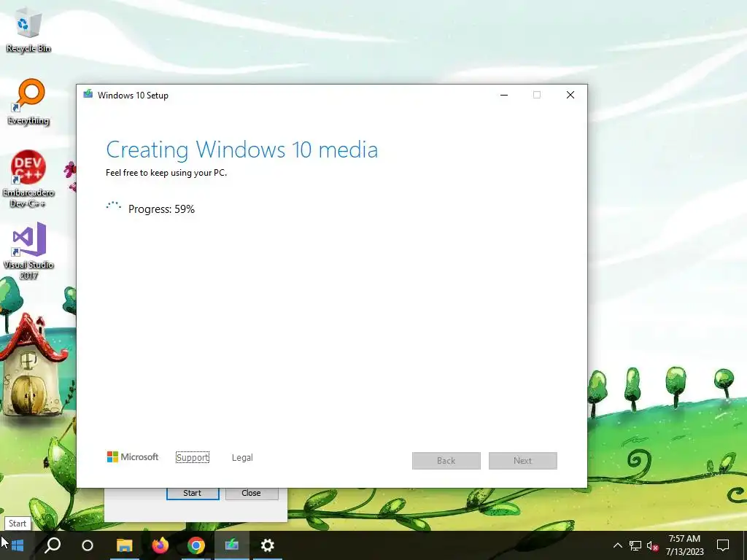Open Settings gear on the taskbar

click(x=268, y=545)
